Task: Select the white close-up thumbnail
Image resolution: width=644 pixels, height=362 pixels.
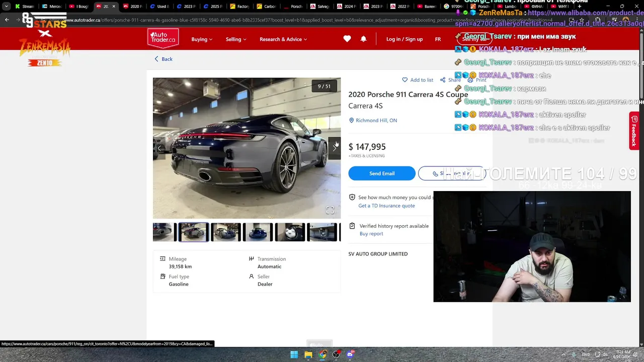Action: pos(290,232)
